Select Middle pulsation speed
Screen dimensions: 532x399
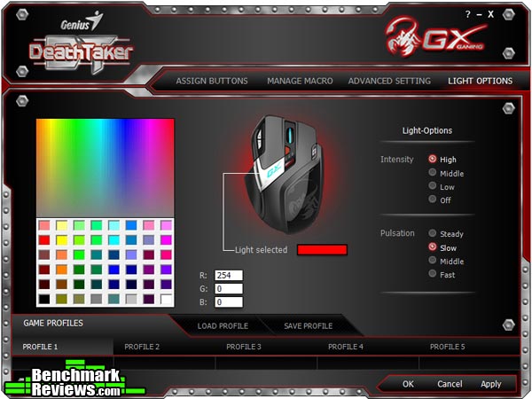point(433,260)
